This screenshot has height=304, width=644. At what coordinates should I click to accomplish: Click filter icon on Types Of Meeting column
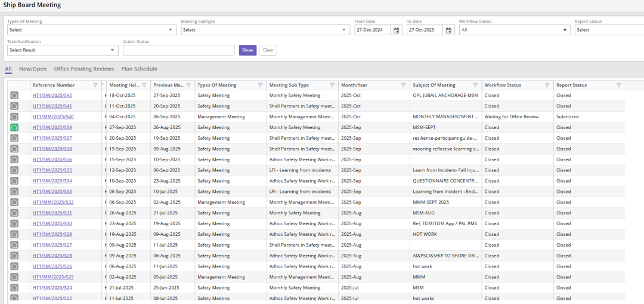tap(260, 85)
